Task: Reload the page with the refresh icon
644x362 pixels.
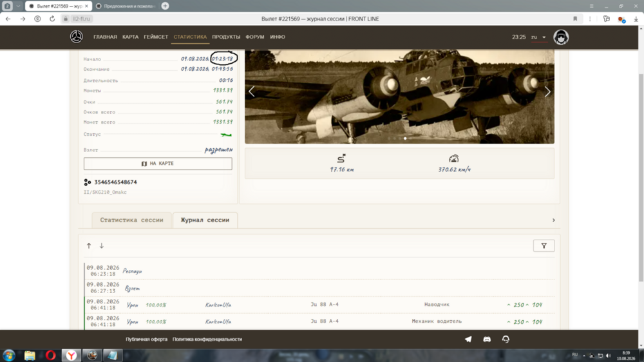Action: coord(52,19)
